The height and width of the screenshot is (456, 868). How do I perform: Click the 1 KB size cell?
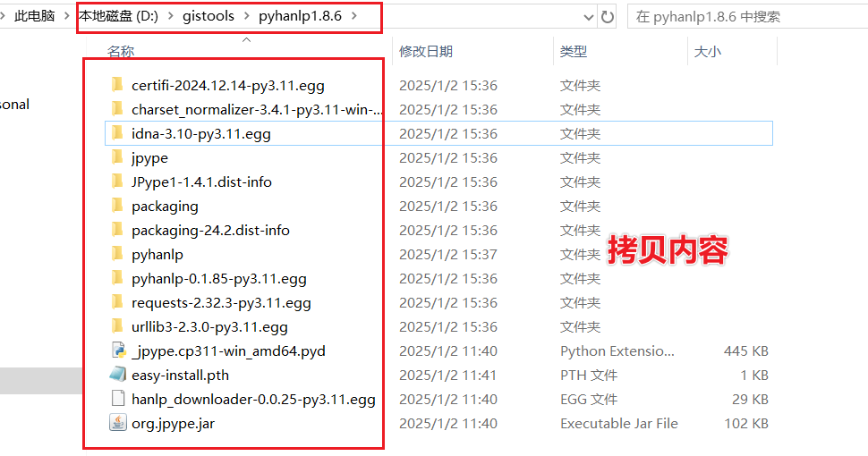[754, 376]
